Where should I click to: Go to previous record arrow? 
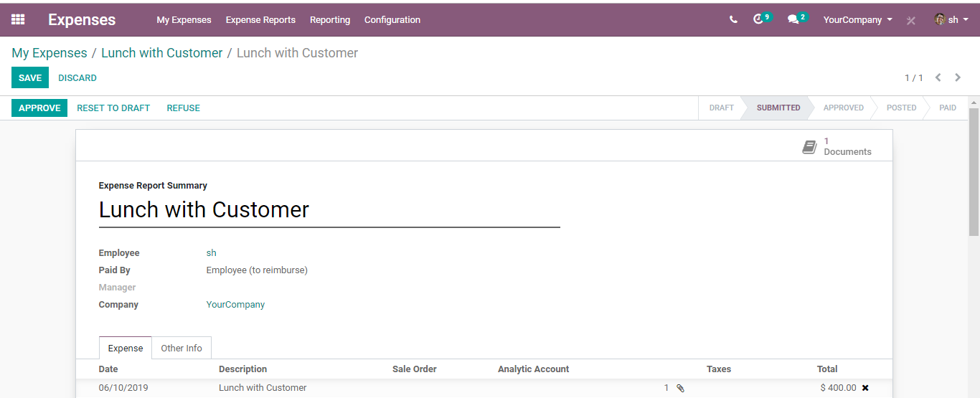pyautogui.click(x=938, y=77)
